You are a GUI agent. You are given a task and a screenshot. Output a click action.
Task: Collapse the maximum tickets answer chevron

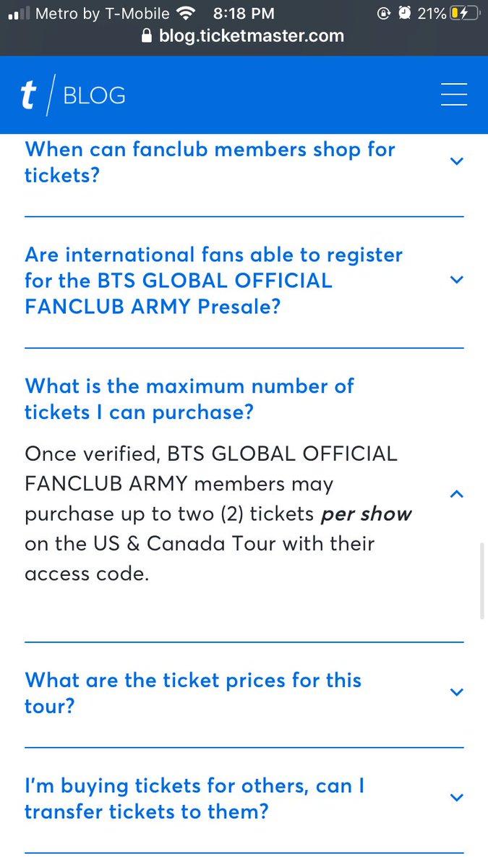456,494
